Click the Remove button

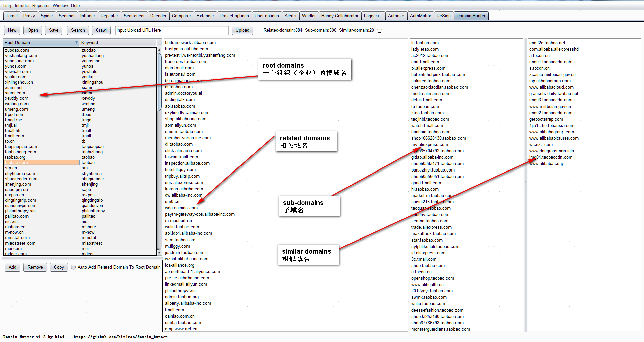coord(35,267)
